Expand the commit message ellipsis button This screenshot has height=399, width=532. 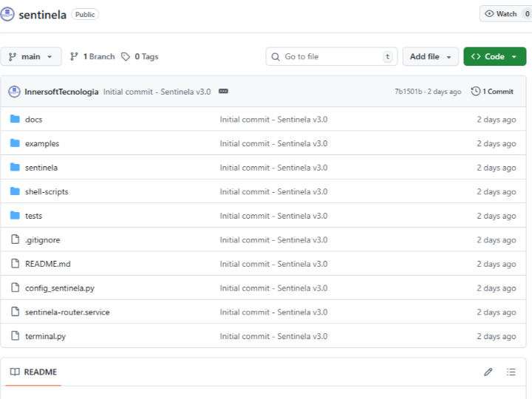pyautogui.click(x=223, y=92)
